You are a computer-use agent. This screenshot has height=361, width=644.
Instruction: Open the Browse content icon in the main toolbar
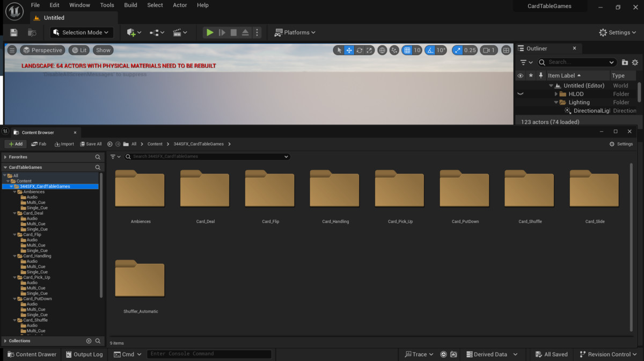(x=32, y=33)
